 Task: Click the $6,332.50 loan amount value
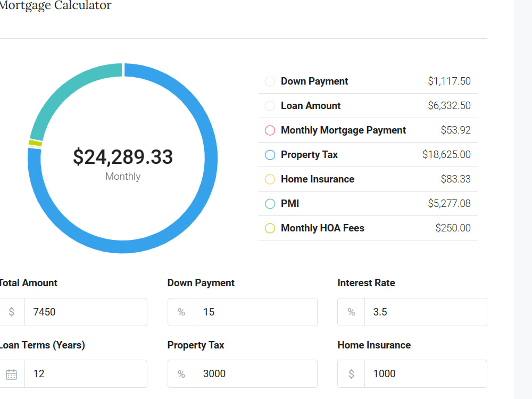coord(449,105)
